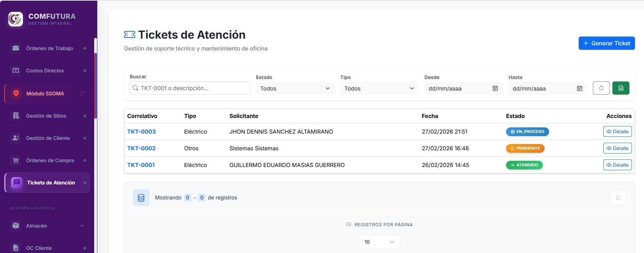644x253 pixels.
Task: Open Órdenes de Compra menu item
Action: click(x=47, y=160)
